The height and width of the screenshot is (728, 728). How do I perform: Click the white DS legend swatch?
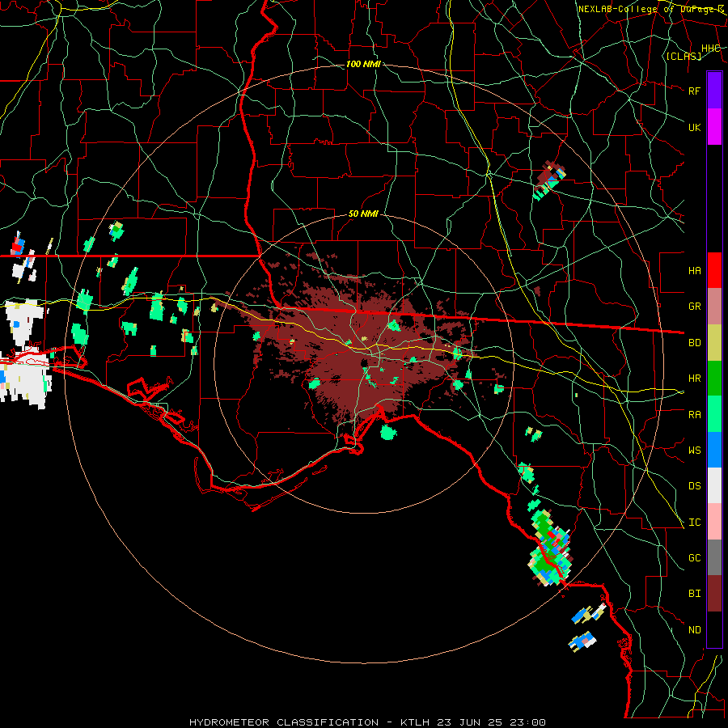click(714, 485)
